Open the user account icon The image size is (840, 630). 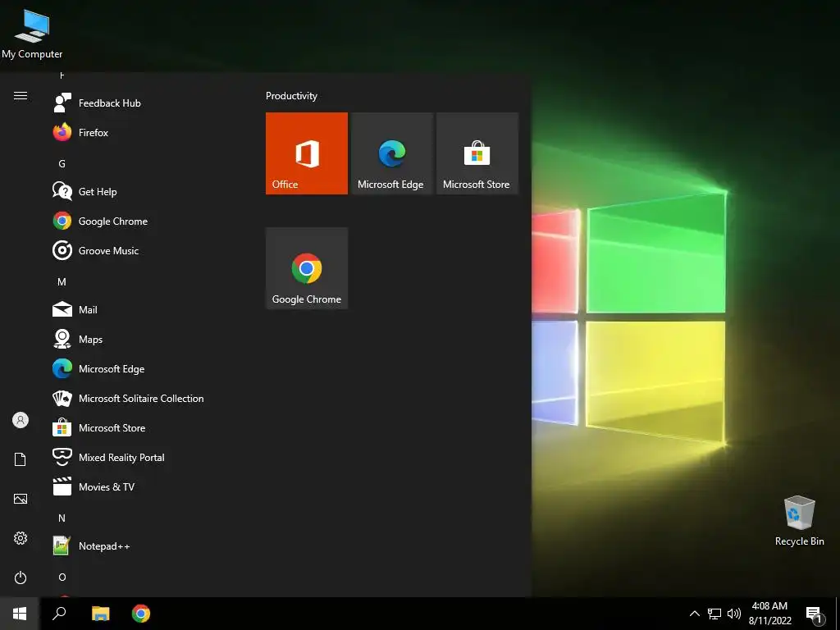[21, 420]
